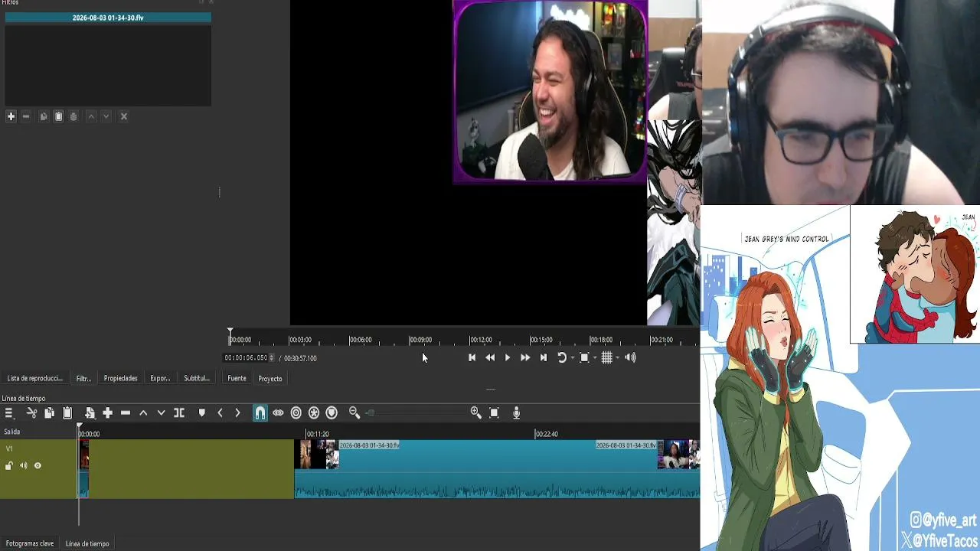Open the loop options dropdown arrow
980x551 pixels.
click(572, 358)
